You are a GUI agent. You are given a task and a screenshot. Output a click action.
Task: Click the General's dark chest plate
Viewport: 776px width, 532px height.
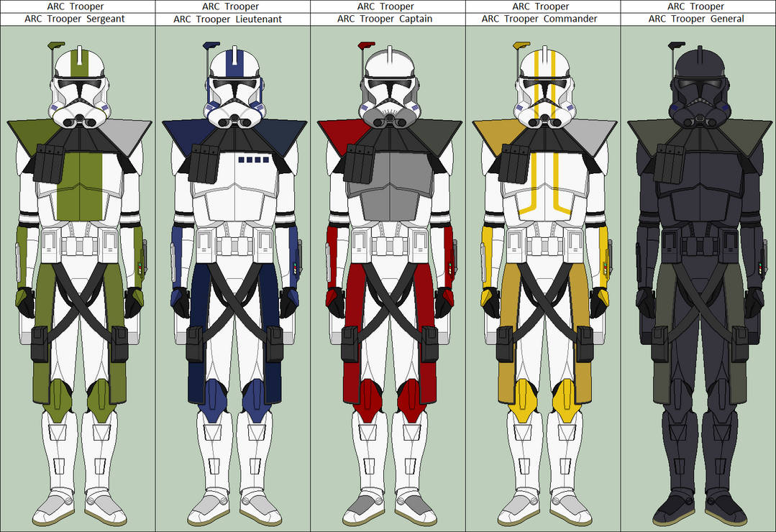[x=699, y=185]
